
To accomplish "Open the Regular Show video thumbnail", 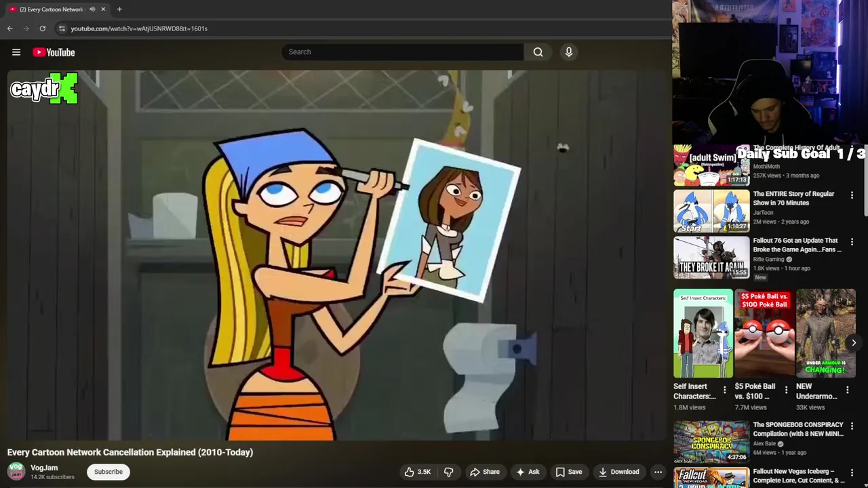I will click(711, 211).
